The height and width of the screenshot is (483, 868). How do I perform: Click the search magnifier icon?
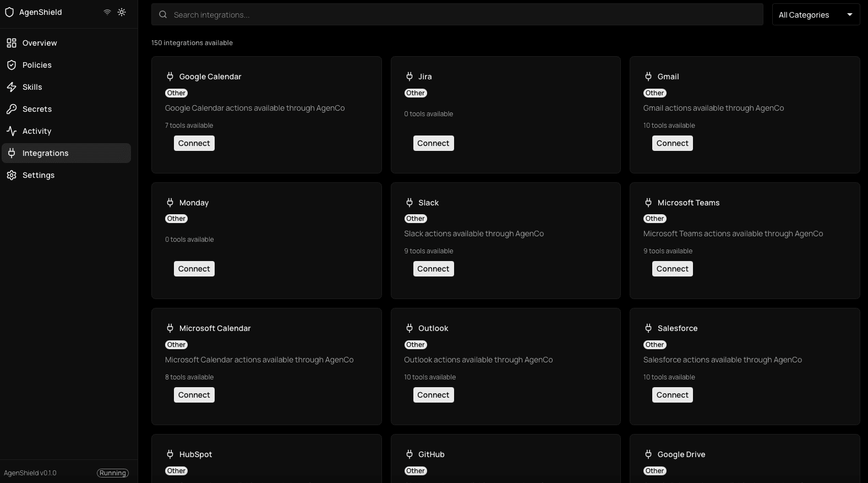click(x=163, y=15)
